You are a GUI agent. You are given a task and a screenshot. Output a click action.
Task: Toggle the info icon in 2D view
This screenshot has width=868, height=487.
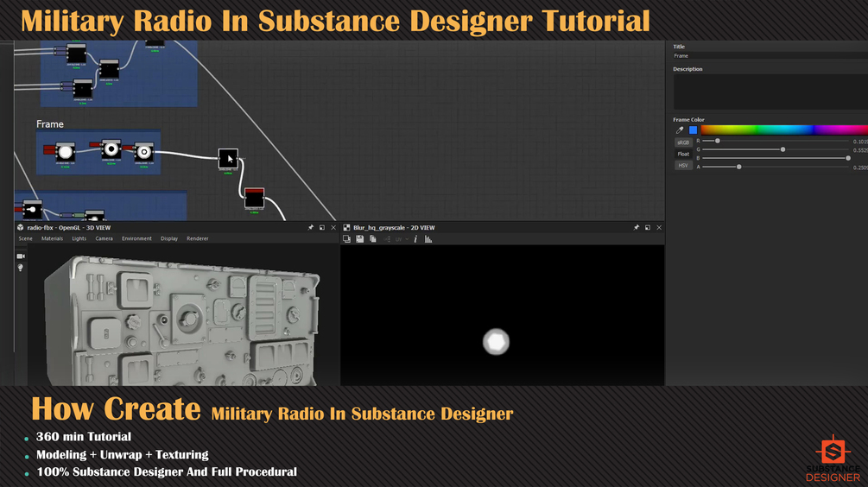[x=415, y=239]
